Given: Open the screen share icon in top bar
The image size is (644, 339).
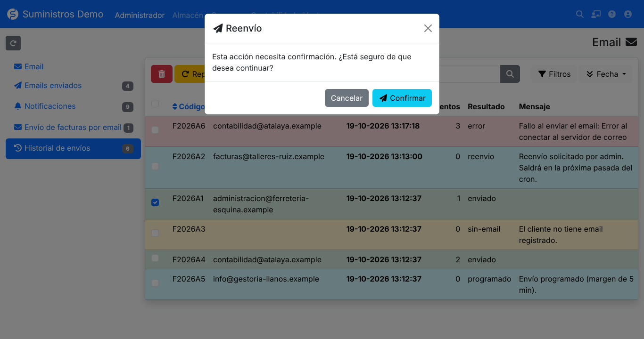Looking at the screenshot, I should click(596, 14).
